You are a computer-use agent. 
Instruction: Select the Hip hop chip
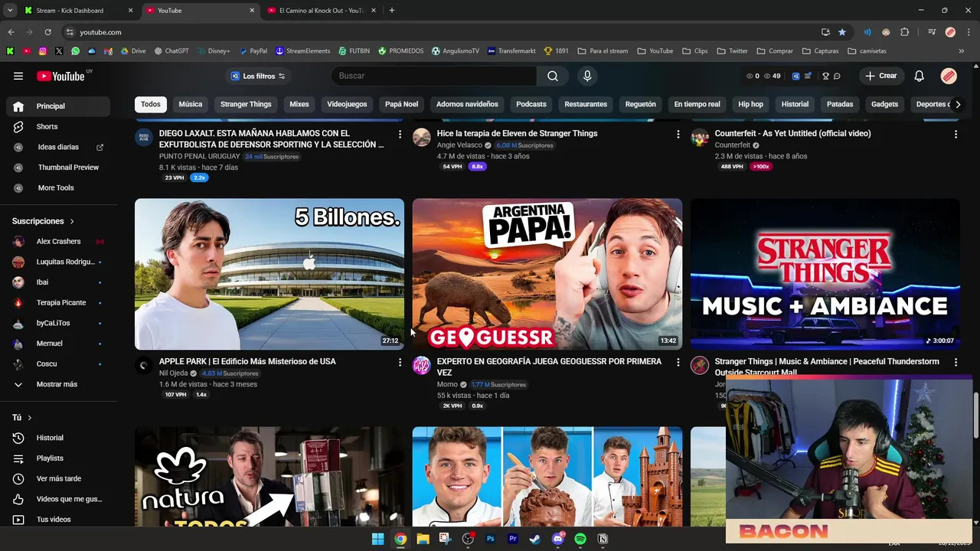click(x=750, y=104)
